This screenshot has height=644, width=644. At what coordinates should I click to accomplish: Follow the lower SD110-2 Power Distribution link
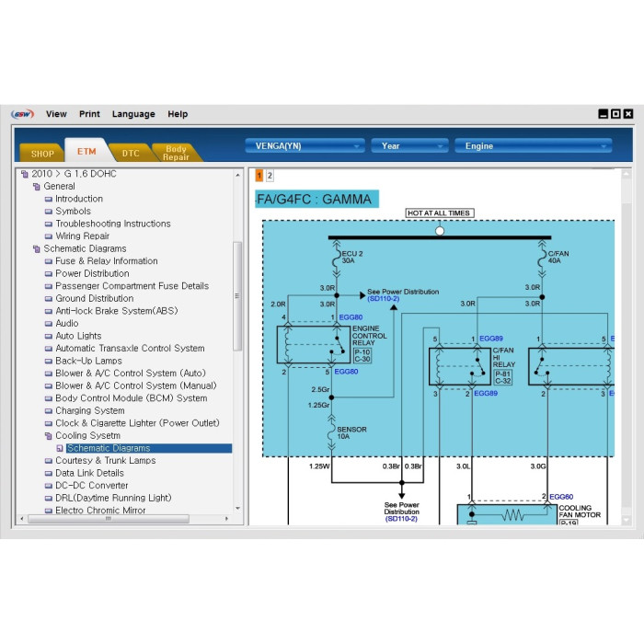(x=401, y=519)
